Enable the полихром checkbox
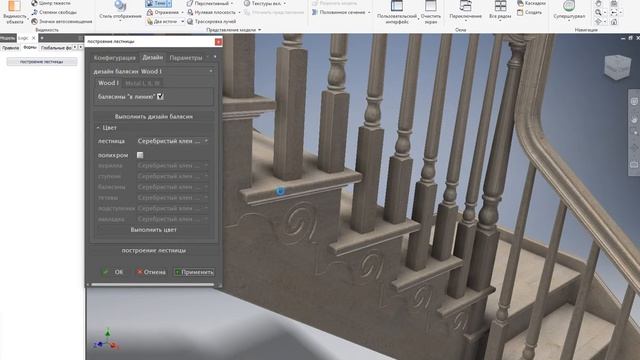This screenshot has width=640, height=360. pos(140,155)
